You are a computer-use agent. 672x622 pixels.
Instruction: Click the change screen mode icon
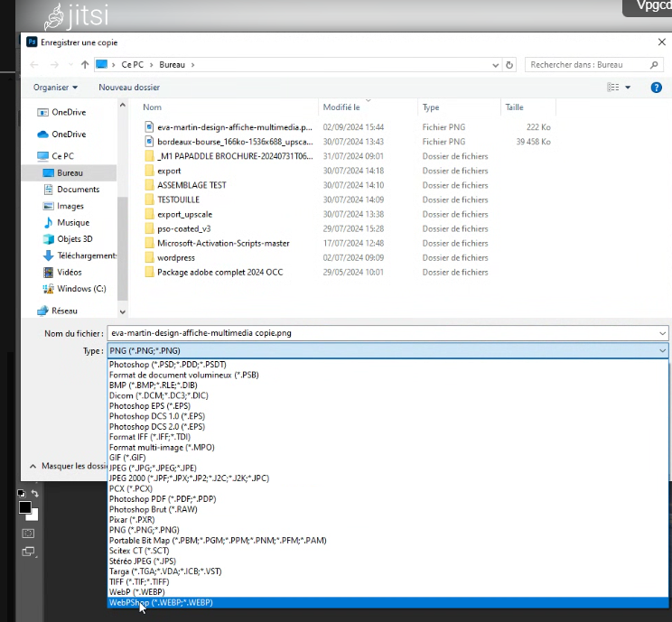[27, 552]
